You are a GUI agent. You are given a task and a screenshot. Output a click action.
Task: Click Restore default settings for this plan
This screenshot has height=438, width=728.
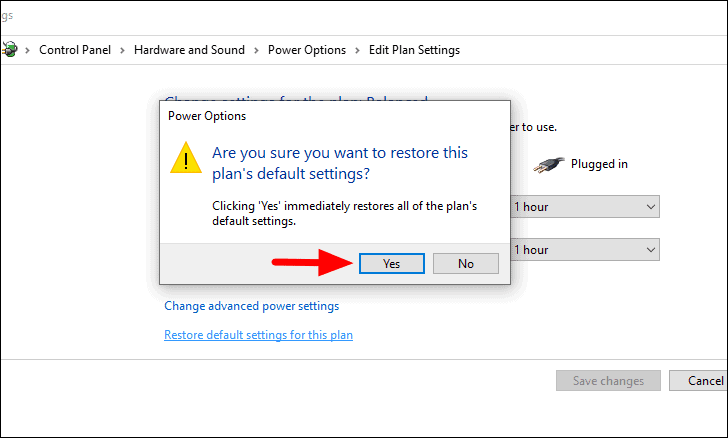[259, 335]
